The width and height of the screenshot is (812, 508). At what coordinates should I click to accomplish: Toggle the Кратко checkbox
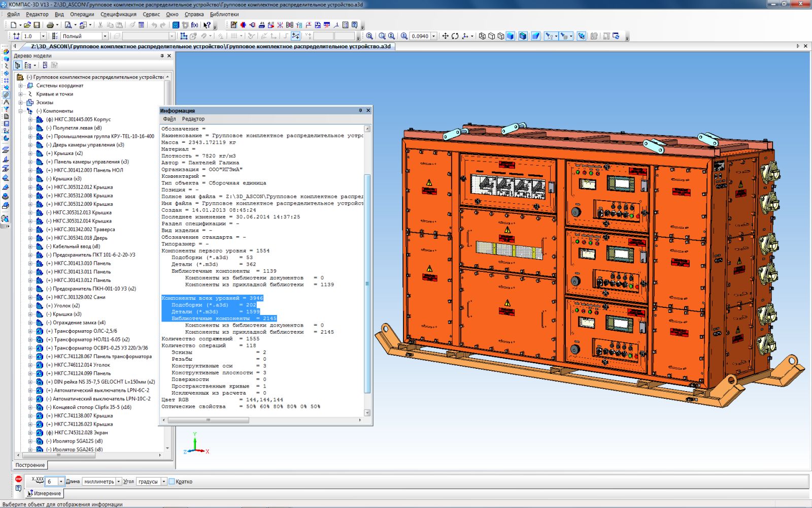coord(172,482)
